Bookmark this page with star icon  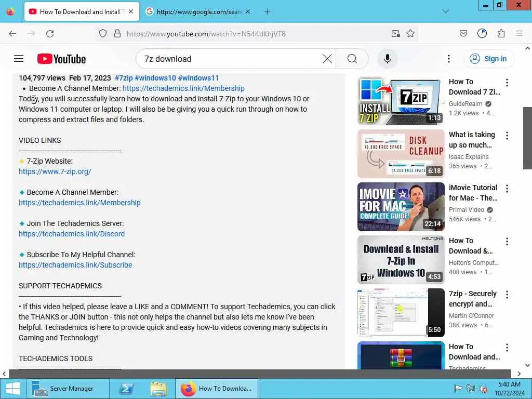[410, 34]
